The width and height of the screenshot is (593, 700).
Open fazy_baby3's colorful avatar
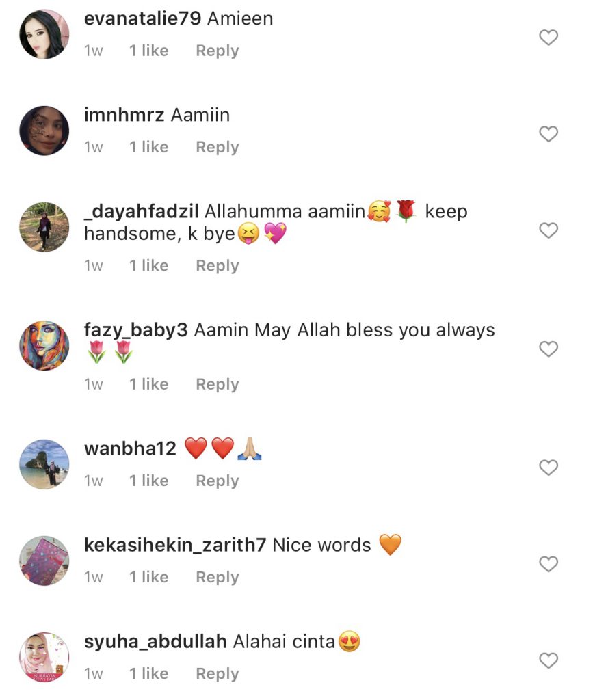tap(44, 345)
